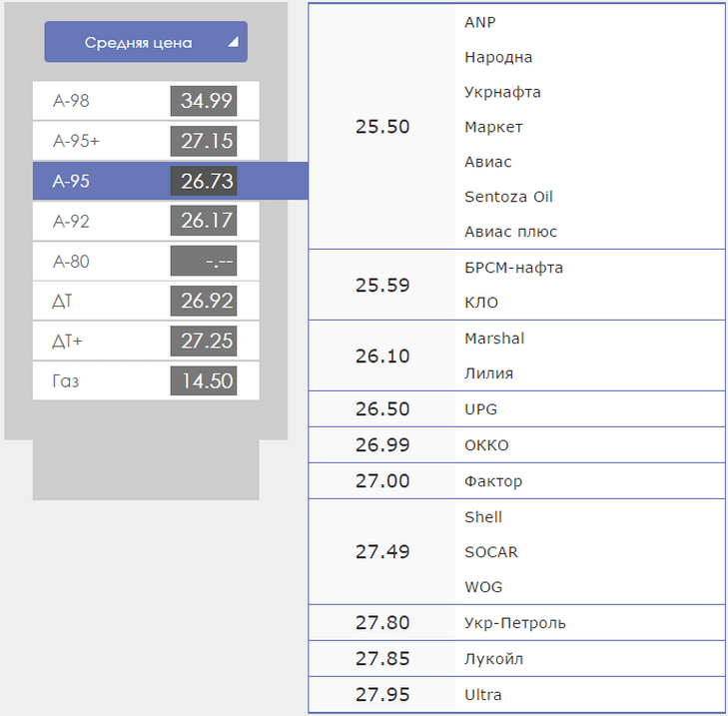Screen dimensions: 728x716
Task: Open the Лукойл station entry
Action: 493,659
